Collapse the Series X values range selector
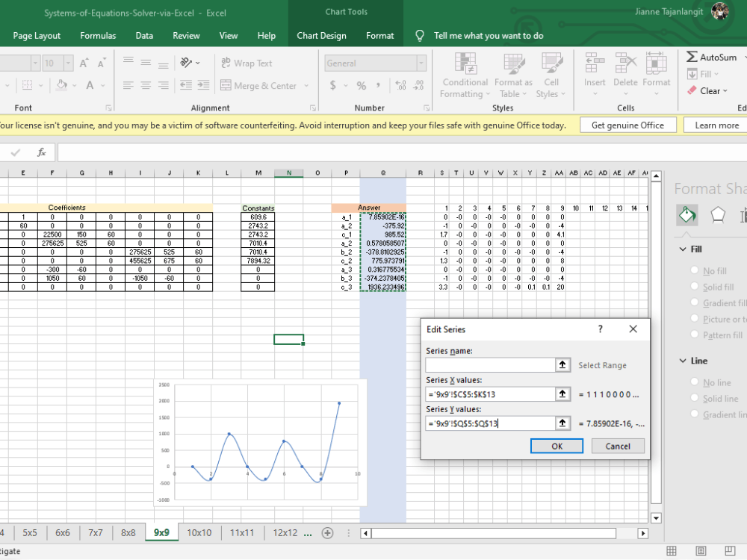The width and height of the screenshot is (747, 560). tap(562, 394)
